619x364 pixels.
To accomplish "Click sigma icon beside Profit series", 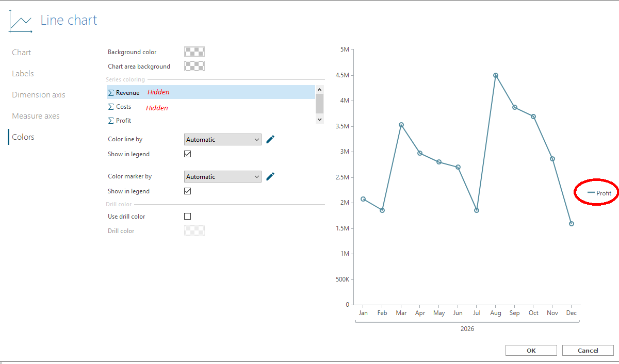I will pos(111,121).
